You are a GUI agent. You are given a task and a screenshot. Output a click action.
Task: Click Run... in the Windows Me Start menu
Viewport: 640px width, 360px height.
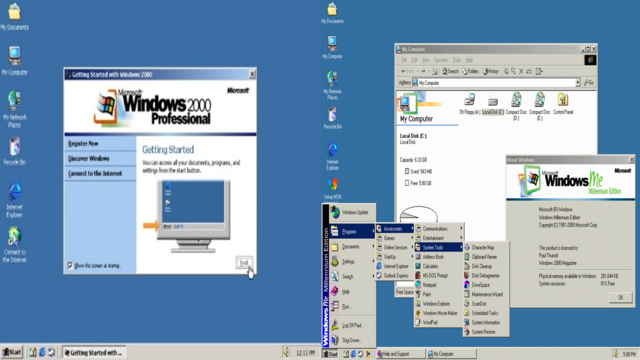click(x=352, y=306)
